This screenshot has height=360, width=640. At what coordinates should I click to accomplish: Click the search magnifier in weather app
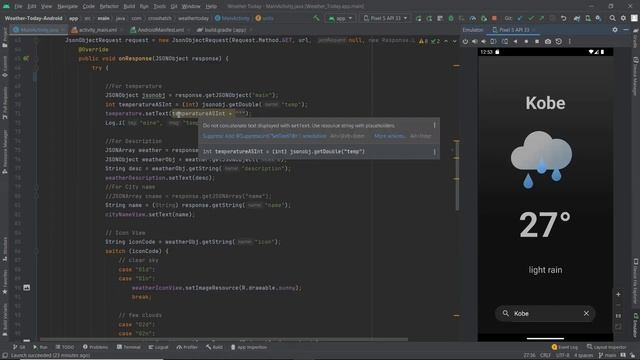coord(505,313)
